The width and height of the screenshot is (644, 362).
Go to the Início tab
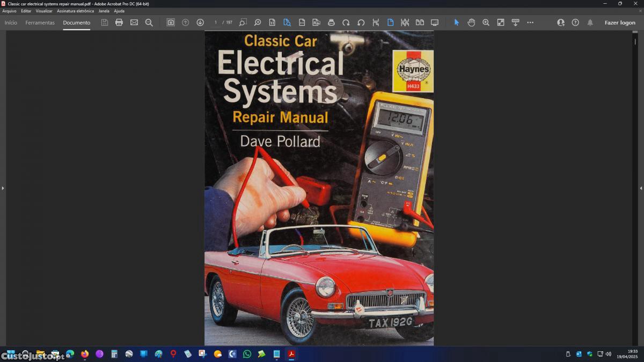(11, 23)
